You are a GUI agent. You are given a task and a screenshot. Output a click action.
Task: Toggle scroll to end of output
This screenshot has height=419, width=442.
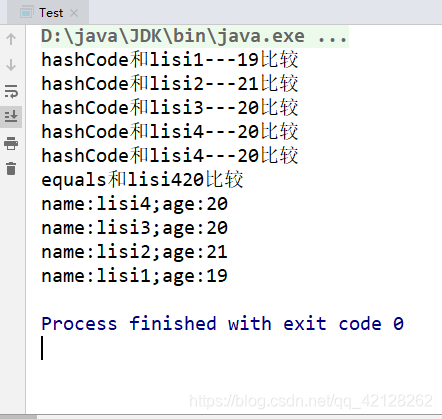(x=11, y=117)
